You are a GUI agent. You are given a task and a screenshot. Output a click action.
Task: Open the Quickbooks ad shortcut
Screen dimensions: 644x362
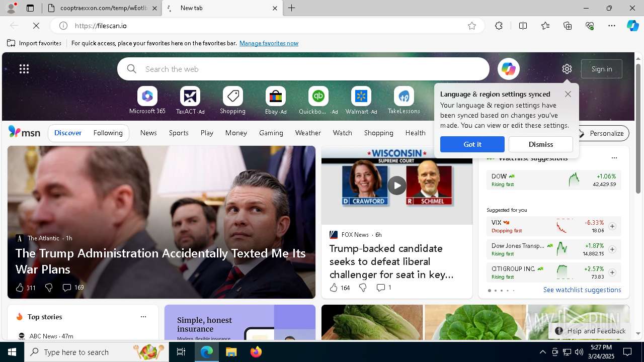coord(318,101)
